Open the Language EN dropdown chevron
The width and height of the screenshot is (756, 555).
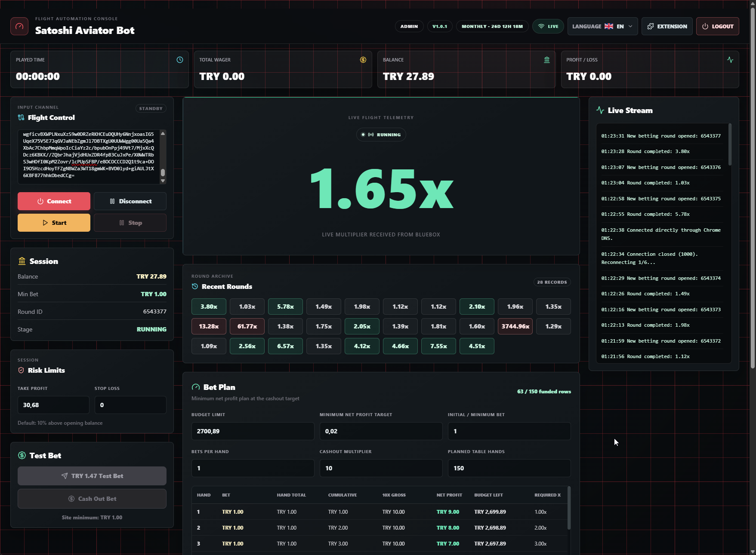[x=630, y=26]
